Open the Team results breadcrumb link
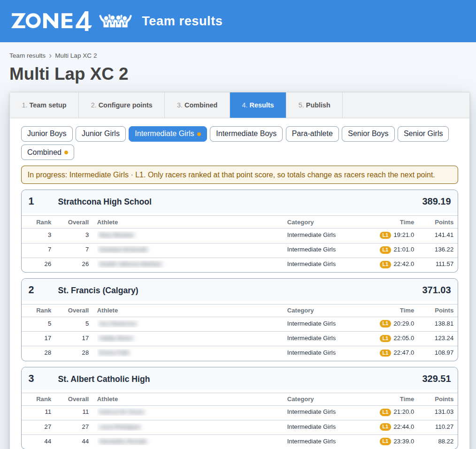Image resolution: width=476 pixels, height=449 pixels. [27, 55]
